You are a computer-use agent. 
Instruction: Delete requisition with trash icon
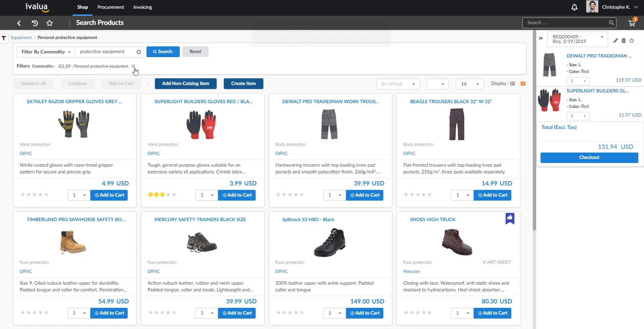624,41
